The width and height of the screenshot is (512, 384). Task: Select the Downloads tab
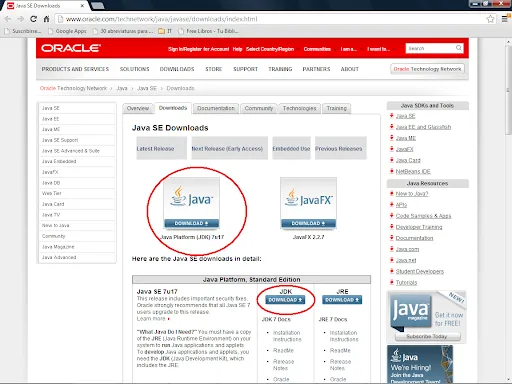pyautogui.click(x=173, y=108)
